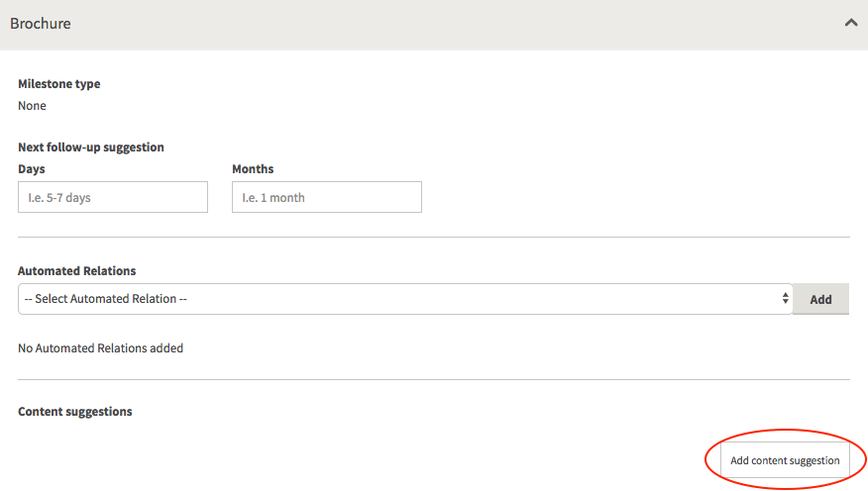Click the Add button beside the relation dropdown
This screenshot has height=491, width=868.
(x=821, y=299)
